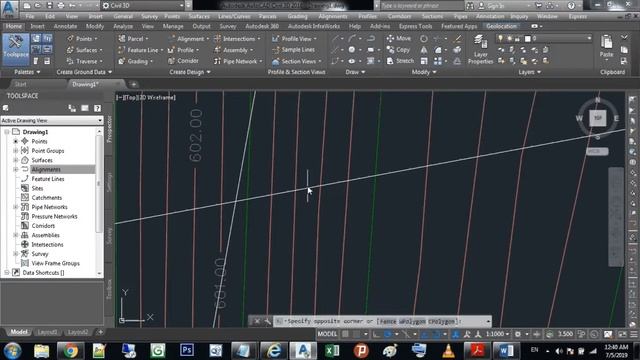
Task: Click the Corridor tool
Action: 183,61
